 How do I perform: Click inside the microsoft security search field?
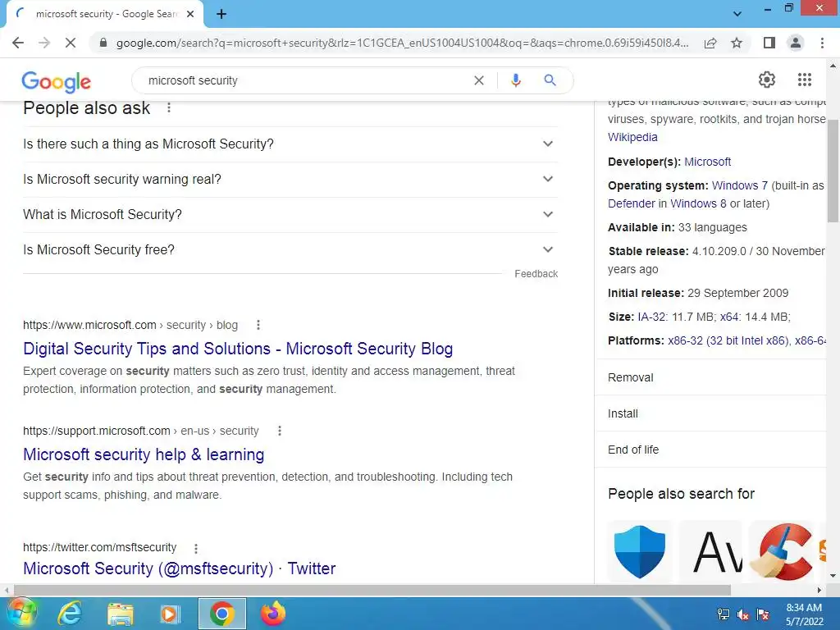click(x=305, y=80)
